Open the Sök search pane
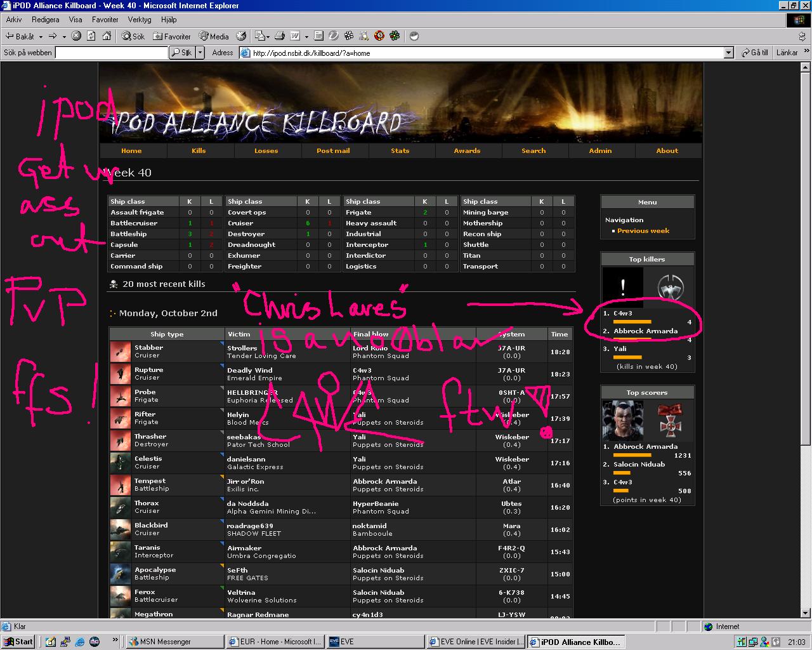The height and width of the screenshot is (650, 812). (x=133, y=36)
